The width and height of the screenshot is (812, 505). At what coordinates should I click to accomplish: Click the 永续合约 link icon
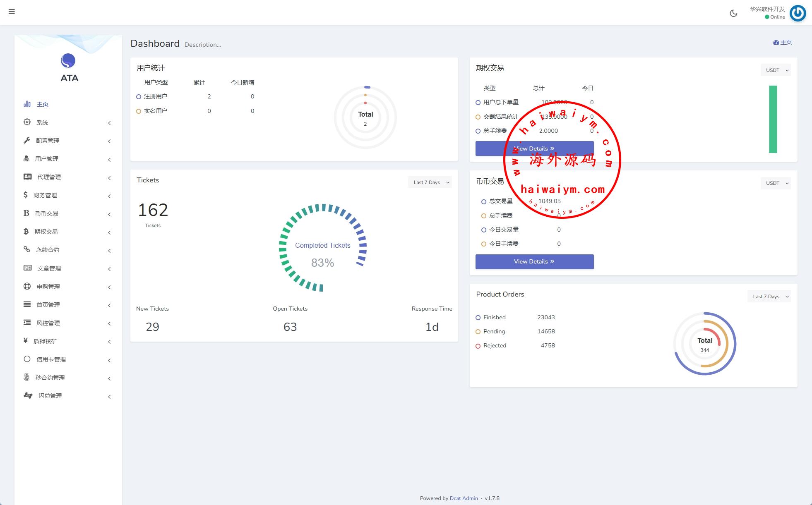(27, 249)
